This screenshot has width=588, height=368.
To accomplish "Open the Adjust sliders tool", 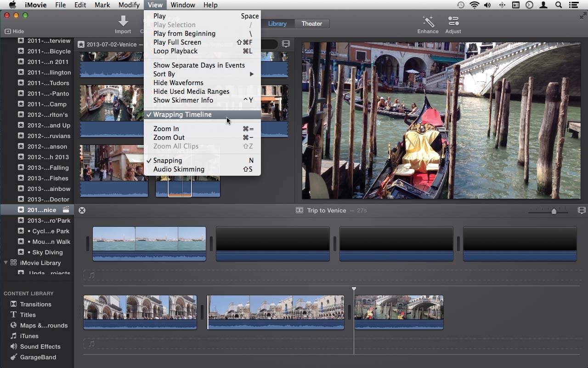I will coord(453,21).
